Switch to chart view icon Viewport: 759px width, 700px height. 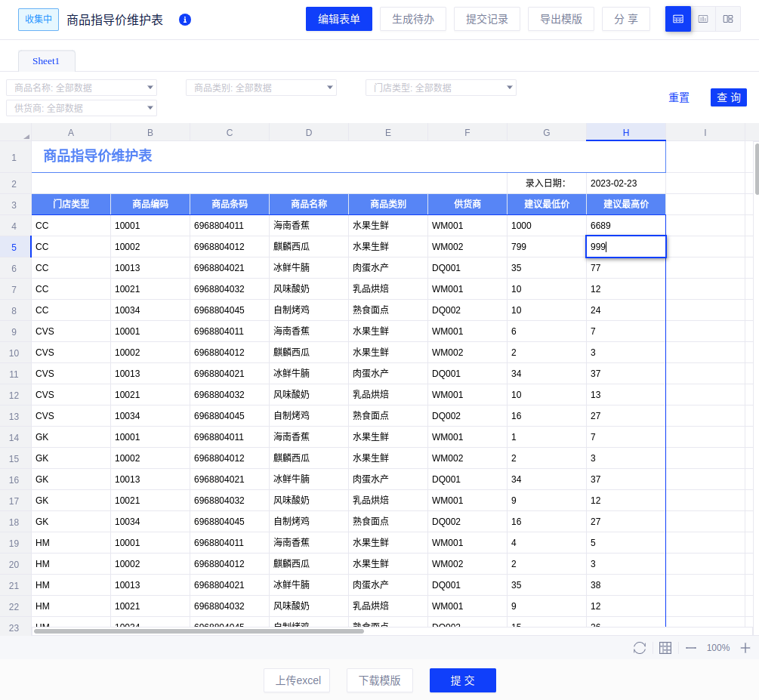point(703,19)
